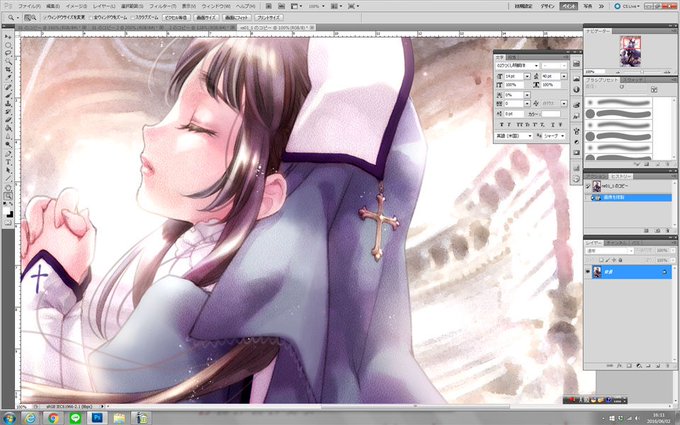The height and width of the screenshot is (425, 680).
Task: Select the Dodge tool
Action: (x=8, y=144)
